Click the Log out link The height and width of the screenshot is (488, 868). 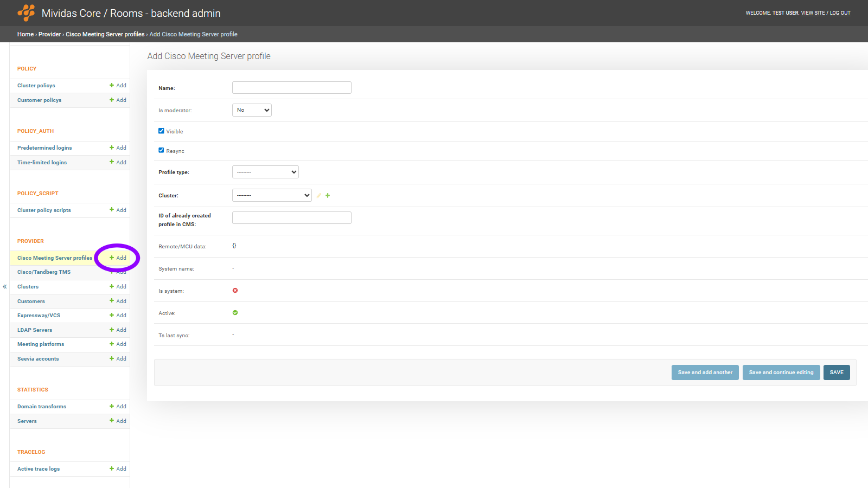click(840, 13)
